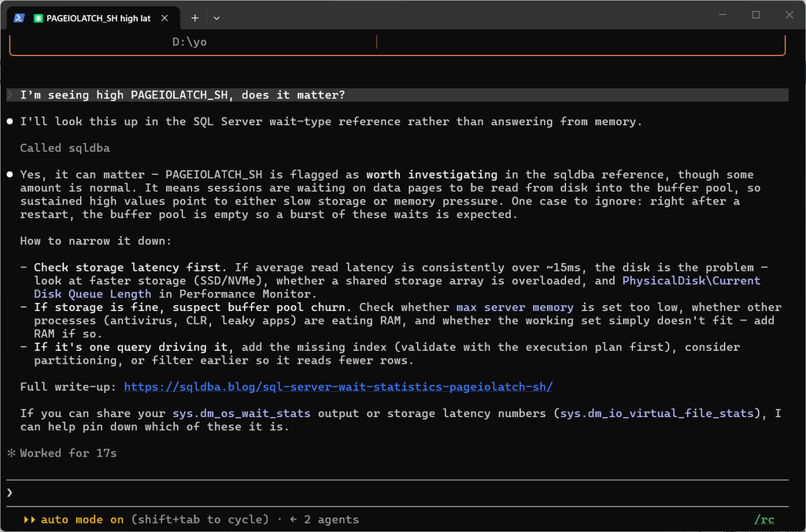Click 'Disk Queue Length' highlighted text
The height and width of the screenshot is (532, 806).
(93, 294)
